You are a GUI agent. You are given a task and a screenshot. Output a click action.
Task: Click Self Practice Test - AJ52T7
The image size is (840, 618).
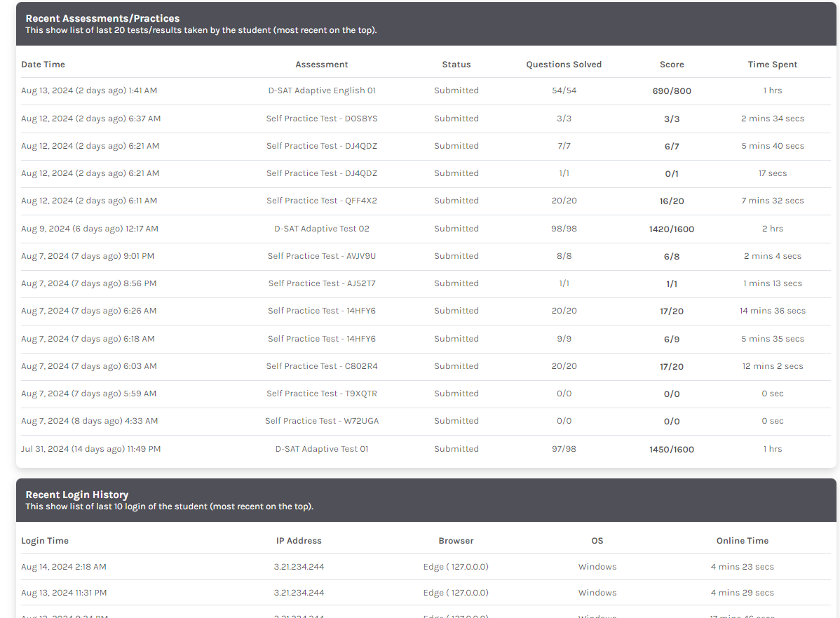[322, 283]
